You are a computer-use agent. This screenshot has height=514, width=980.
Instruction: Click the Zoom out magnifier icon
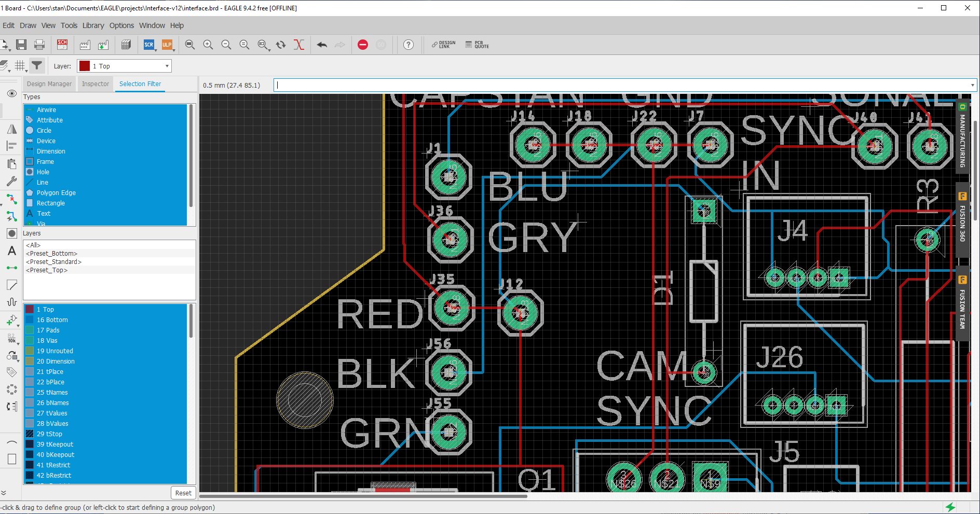point(226,45)
